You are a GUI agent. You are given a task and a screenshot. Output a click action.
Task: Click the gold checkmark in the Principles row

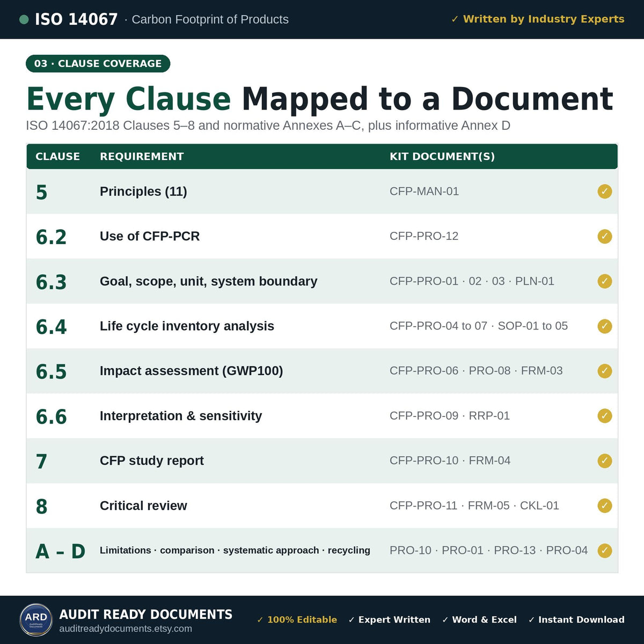(605, 192)
